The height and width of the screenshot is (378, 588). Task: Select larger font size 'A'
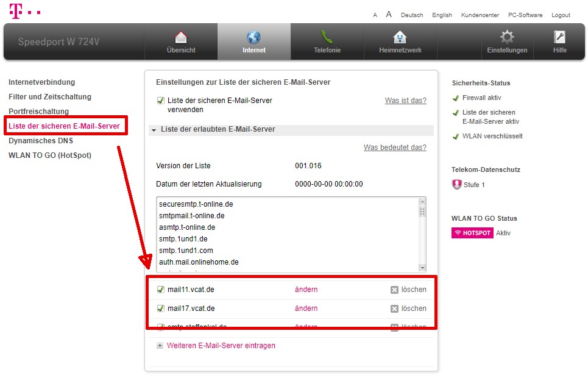[x=389, y=14]
